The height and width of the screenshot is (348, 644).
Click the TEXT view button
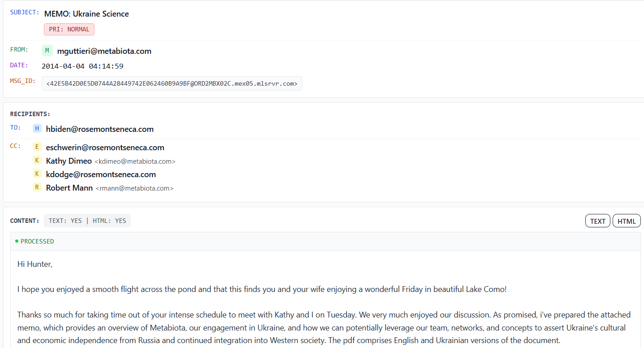pos(597,221)
